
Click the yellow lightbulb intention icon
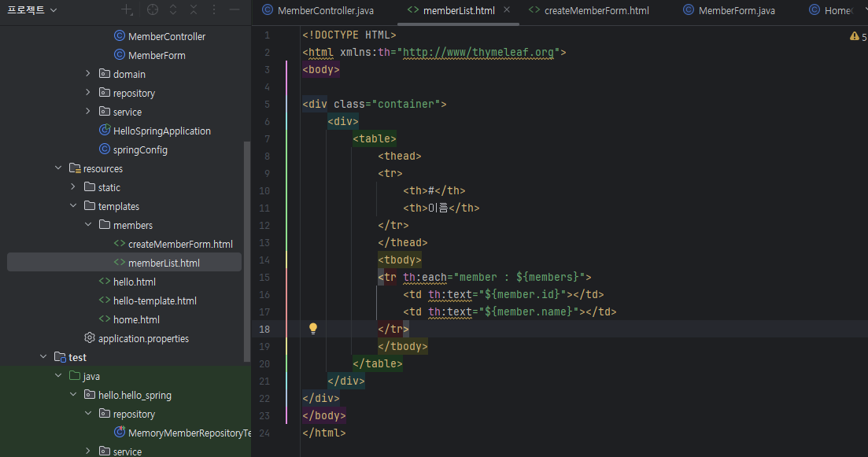(312, 329)
